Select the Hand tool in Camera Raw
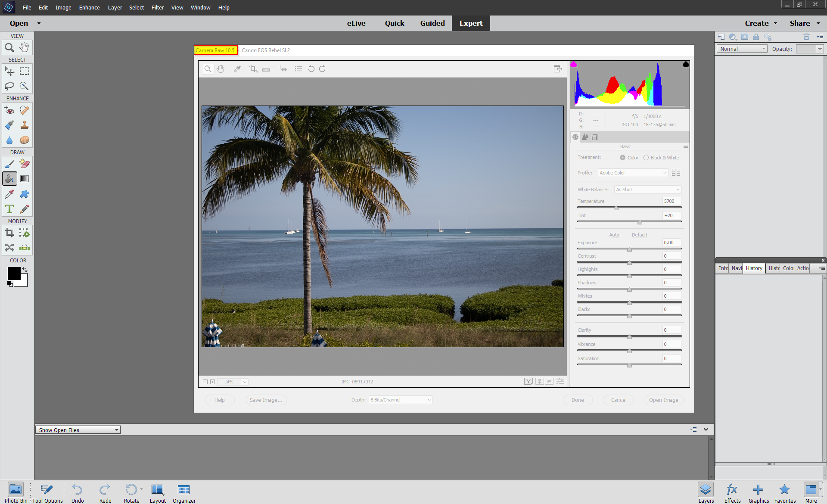 (x=221, y=69)
